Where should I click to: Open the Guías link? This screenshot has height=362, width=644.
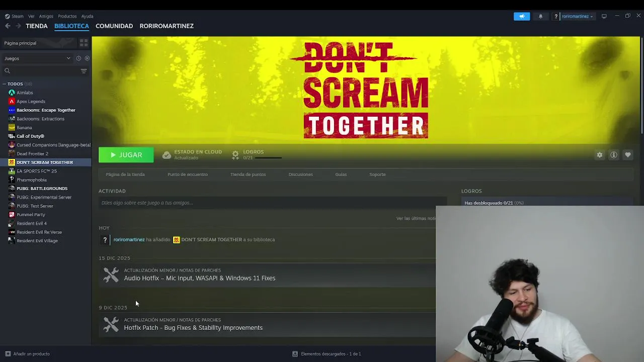pos(341,174)
